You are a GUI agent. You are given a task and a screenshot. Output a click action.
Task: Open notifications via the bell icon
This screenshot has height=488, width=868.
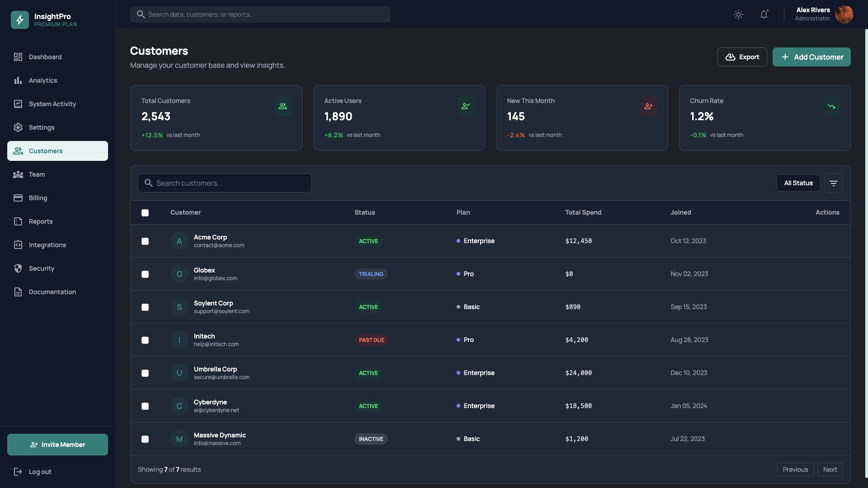764,14
